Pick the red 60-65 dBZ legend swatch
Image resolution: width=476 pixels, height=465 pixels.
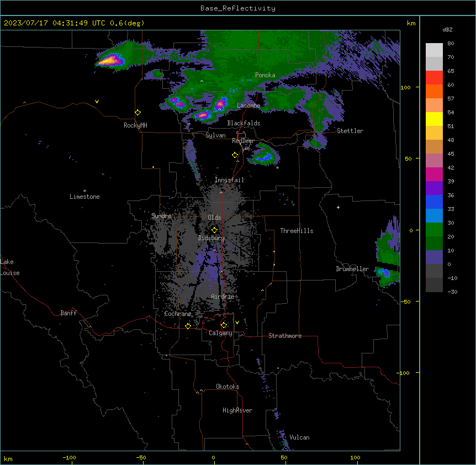pos(434,78)
